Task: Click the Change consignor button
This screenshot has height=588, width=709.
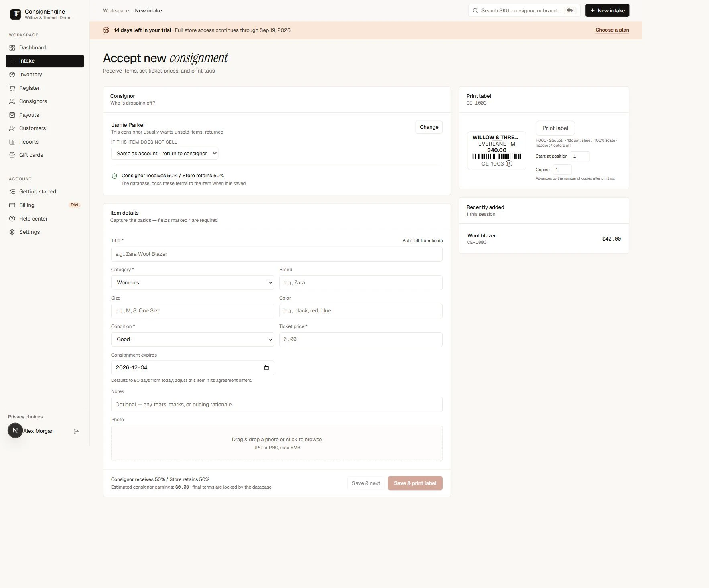Action: [429, 127]
